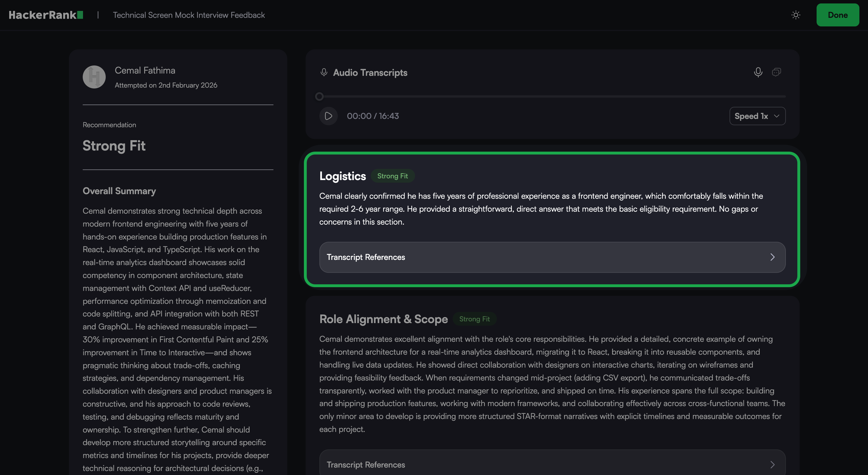Open the Speed 1x playback dropdown

pyautogui.click(x=757, y=116)
